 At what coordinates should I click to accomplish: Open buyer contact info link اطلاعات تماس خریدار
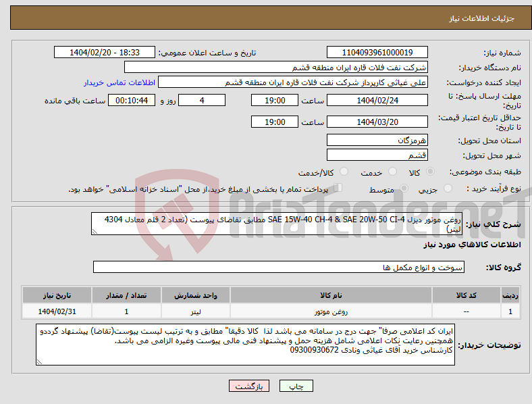119,82
